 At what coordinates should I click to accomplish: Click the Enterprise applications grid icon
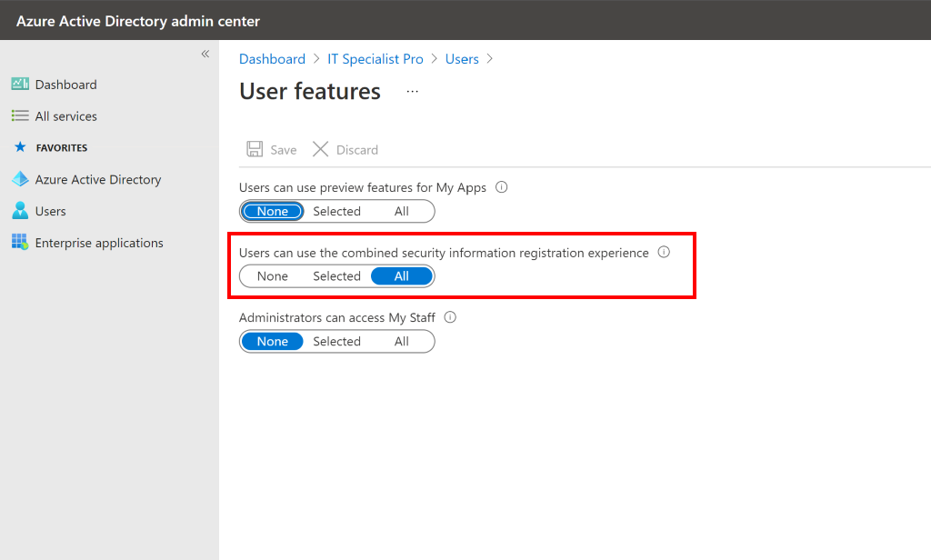tap(20, 242)
